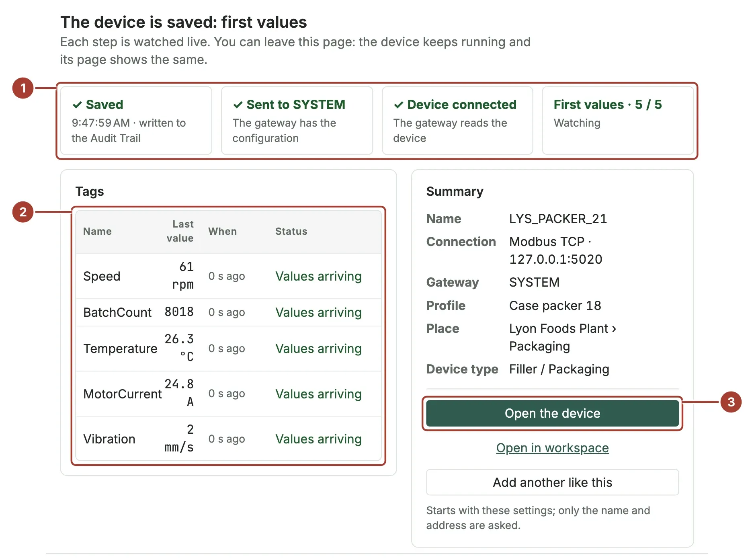Click the Case packer 18 profile value
The width and height of the screenshot is (754, 560).
555,306
